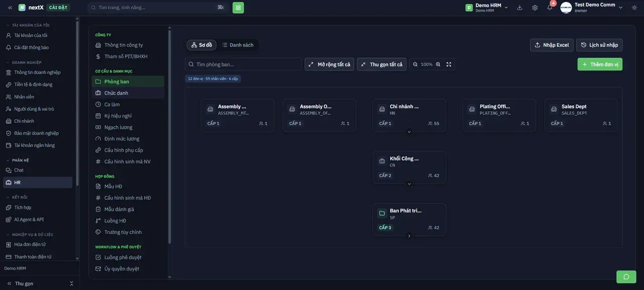Open the downloads icon in the top bar
The height and width of the screenshot is (290, 644).
point(520,8)
